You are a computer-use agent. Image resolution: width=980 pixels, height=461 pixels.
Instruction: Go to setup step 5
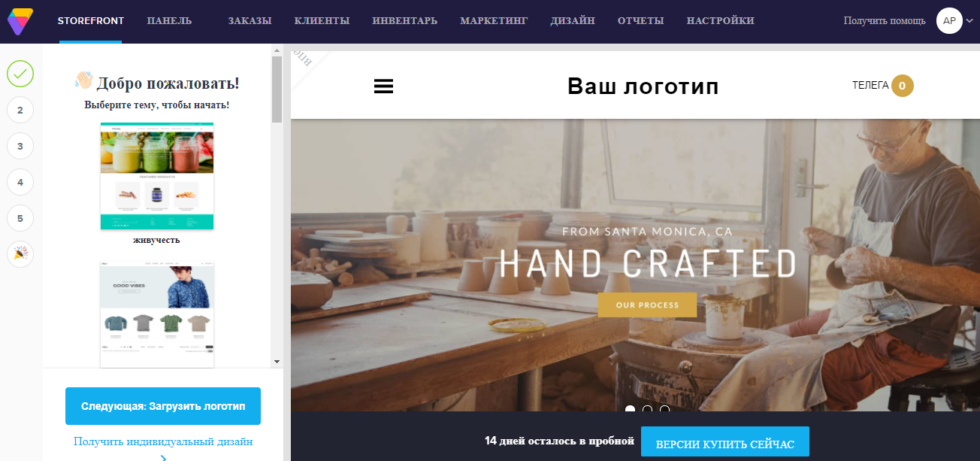click(20, 218)
